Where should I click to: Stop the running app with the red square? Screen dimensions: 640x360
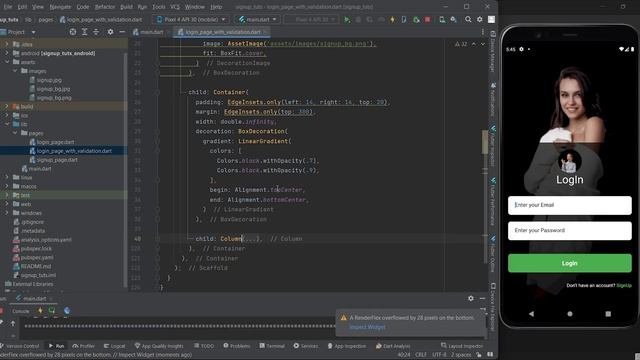[x=427, y=19]
